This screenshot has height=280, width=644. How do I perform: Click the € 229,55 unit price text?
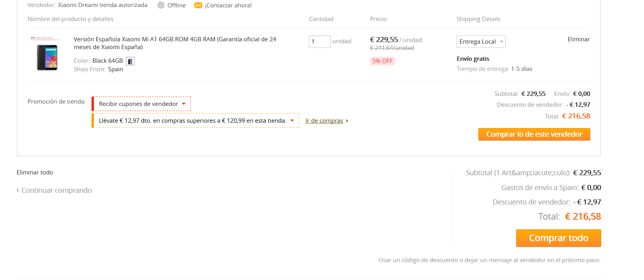384,40
